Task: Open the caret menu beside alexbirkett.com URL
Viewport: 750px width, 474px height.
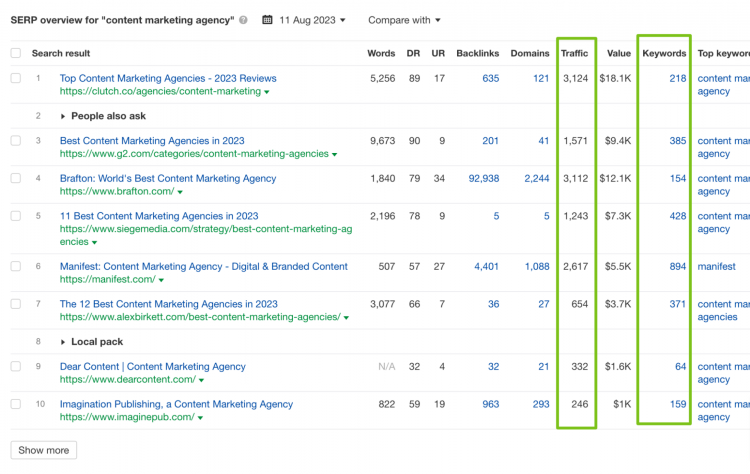Action: click(347, 318)
